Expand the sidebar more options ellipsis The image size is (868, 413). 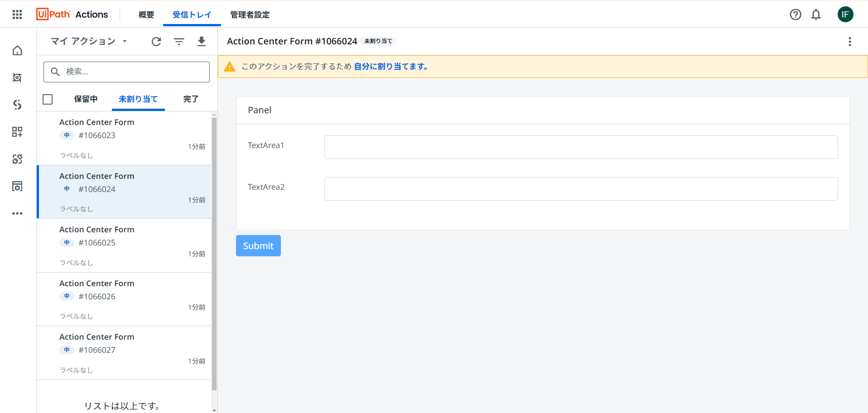pos(17,213)
